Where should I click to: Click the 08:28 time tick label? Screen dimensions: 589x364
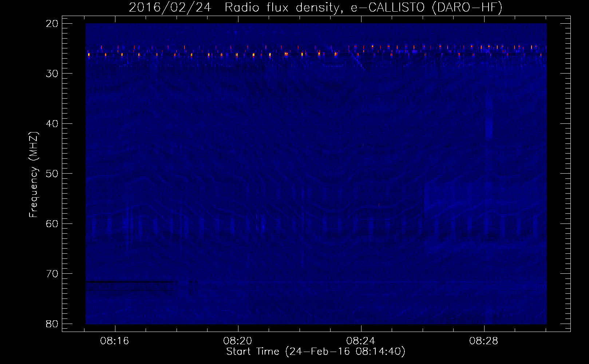pyautogui.click(x=484, y=341)
